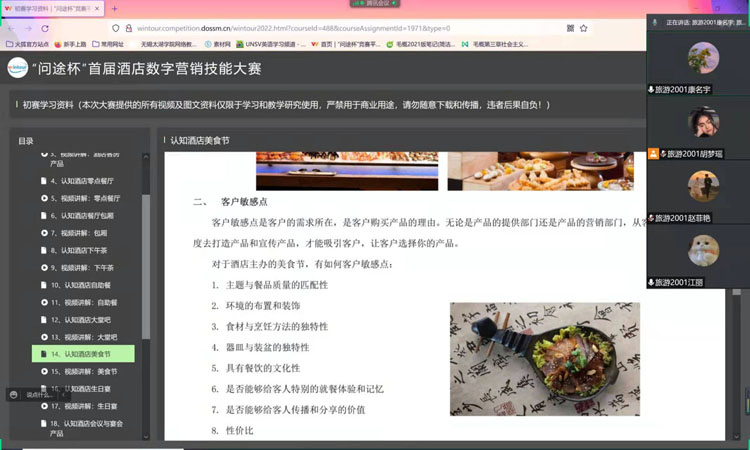Screen dimensions: 750x450
Task: Open item 9 视频讲解：下午茶
Action: 79,268
